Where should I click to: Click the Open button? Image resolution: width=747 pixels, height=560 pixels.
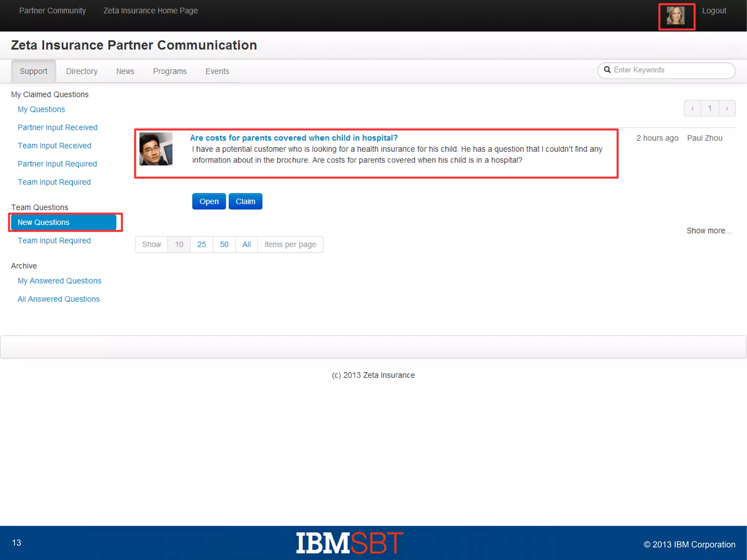(x=209, y=201)
